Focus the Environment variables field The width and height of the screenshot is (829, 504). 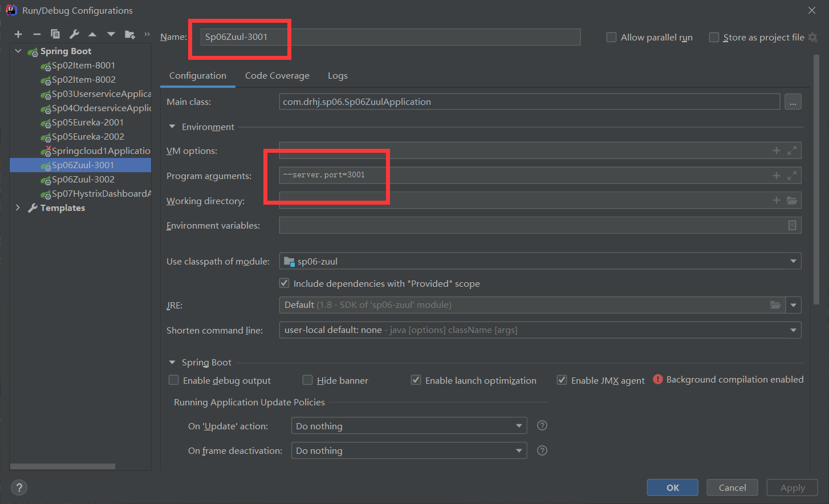point(540,225)
